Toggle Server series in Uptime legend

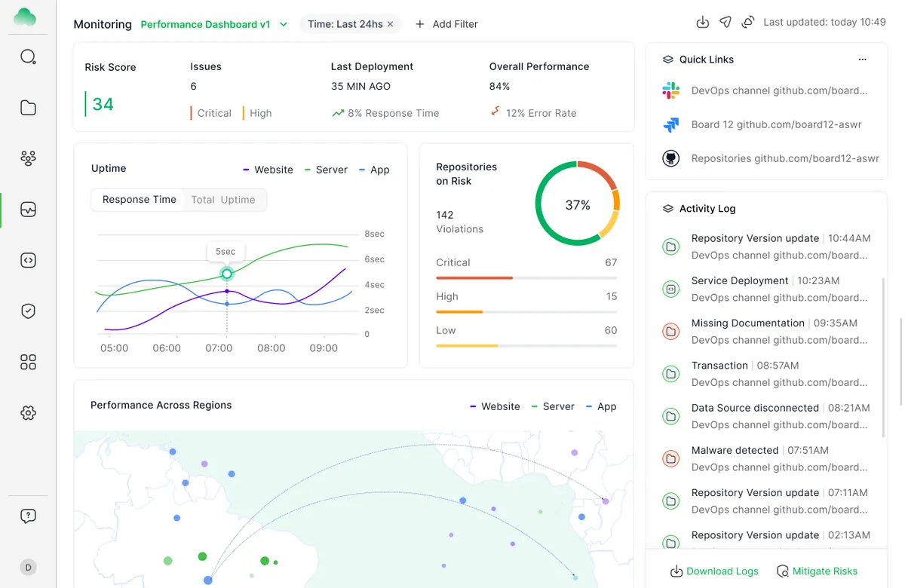326,170
